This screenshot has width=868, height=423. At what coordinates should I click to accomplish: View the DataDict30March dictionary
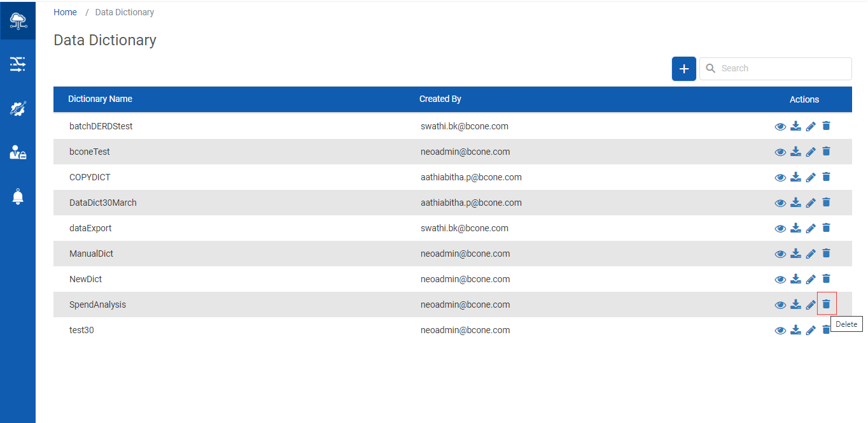[x=780, y=203]
